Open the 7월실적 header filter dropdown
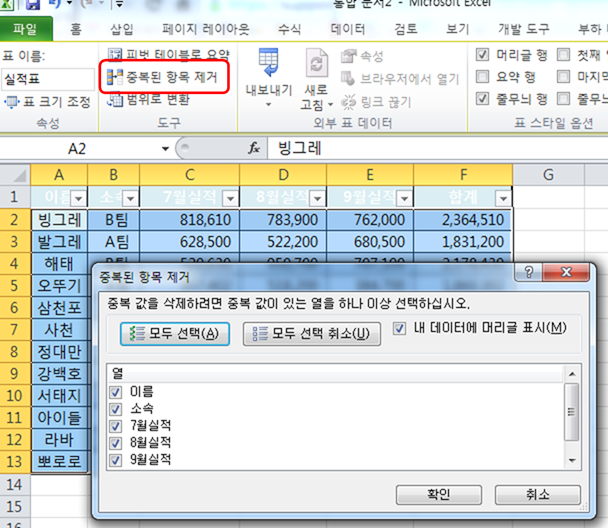 (231, 199)
